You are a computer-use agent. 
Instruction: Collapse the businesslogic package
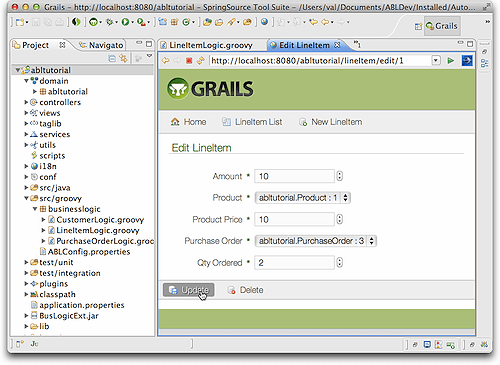pos(35,209)
